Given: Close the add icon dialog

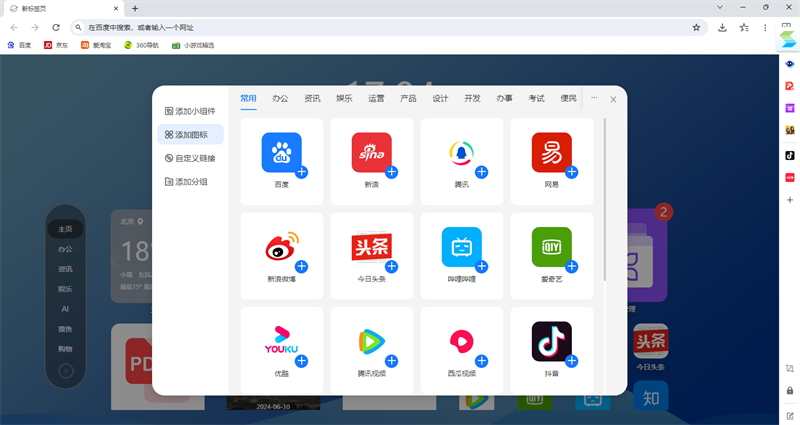Looking at the screenshot, I should [613, 99].
